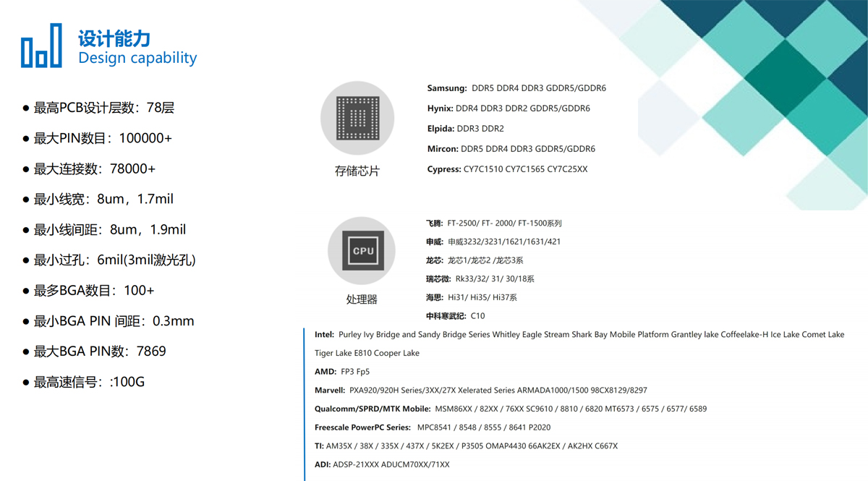Viewport: 868px width, 481px height.
Task: Click the 龙芯 processor line
Action: coord(475,260)
